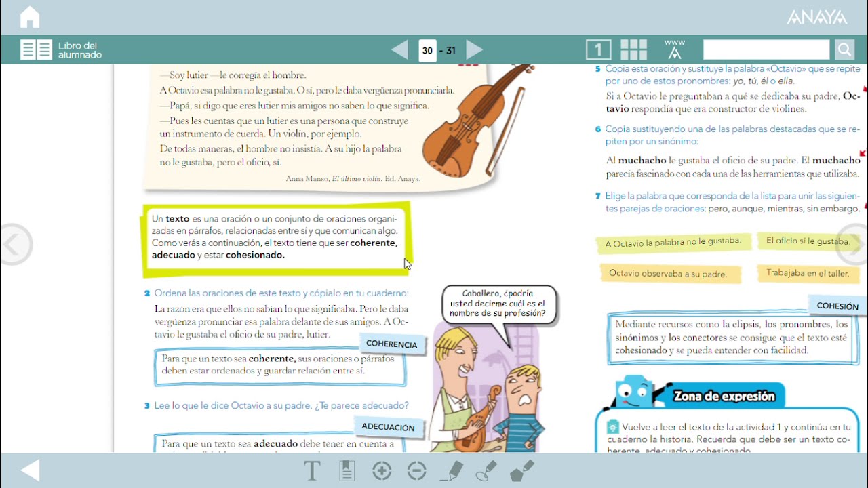Open the Libro del alumnado index icon
Screen dimensions: 868x488
36,49
